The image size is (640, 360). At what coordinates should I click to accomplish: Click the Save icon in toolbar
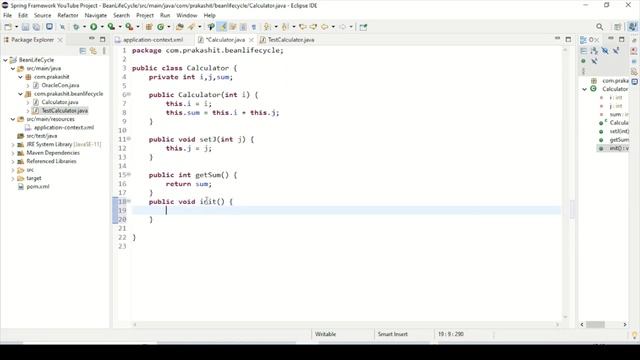tap(25, 27)
